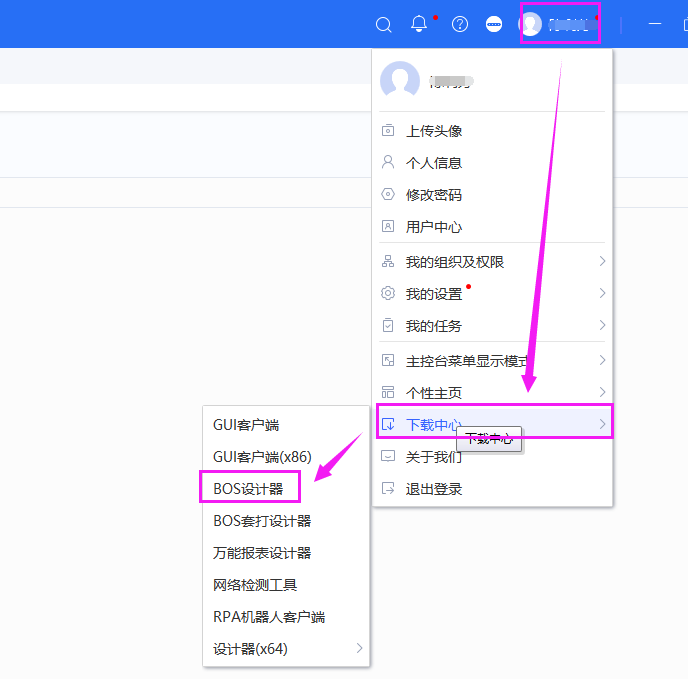
Task: Click the user avatar in top bar
Action: [x=531, y=24]
